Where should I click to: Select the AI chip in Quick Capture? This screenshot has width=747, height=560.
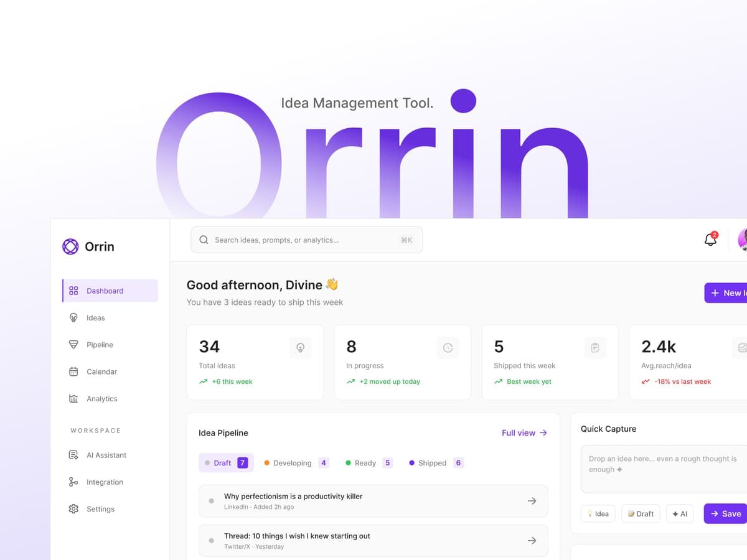pyautogui.click(x=680, y=513)
